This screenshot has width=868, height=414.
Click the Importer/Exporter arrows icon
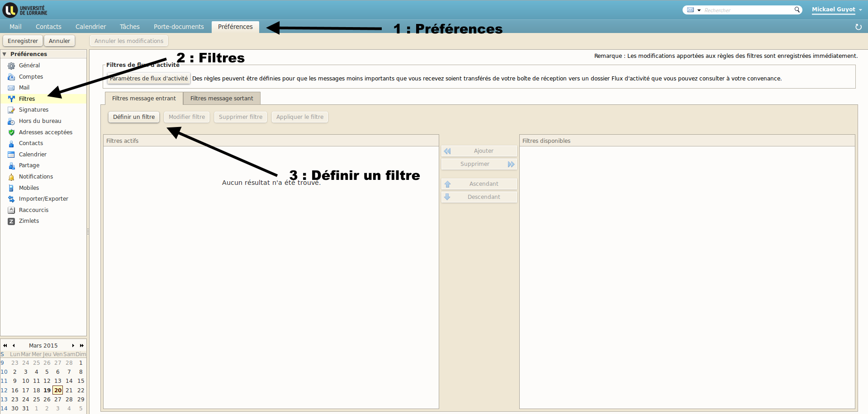(11, 199)
